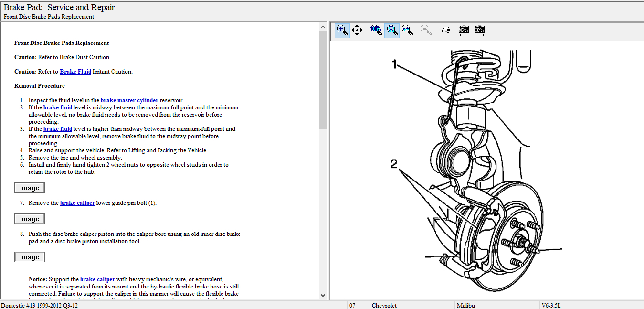Activate the pan/move image tool
644x309 pixels.
[357, 30]
